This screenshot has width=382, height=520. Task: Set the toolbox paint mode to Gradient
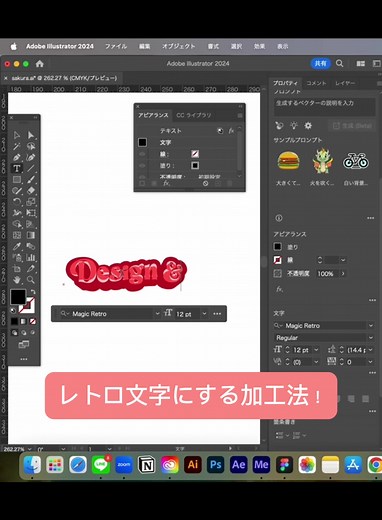(x=23, y=321)
